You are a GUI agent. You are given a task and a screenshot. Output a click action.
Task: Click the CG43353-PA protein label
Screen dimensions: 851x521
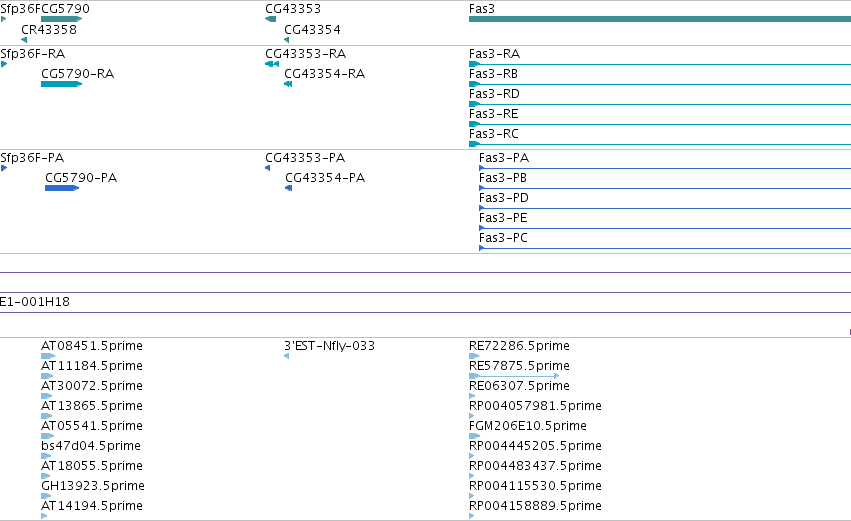coord(305,158)
